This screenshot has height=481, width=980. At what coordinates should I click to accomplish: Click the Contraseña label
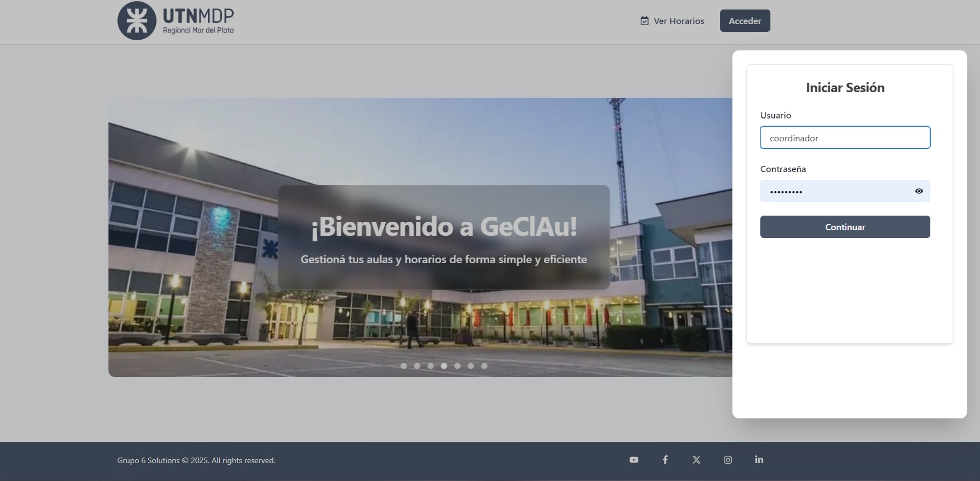point(783,169)
